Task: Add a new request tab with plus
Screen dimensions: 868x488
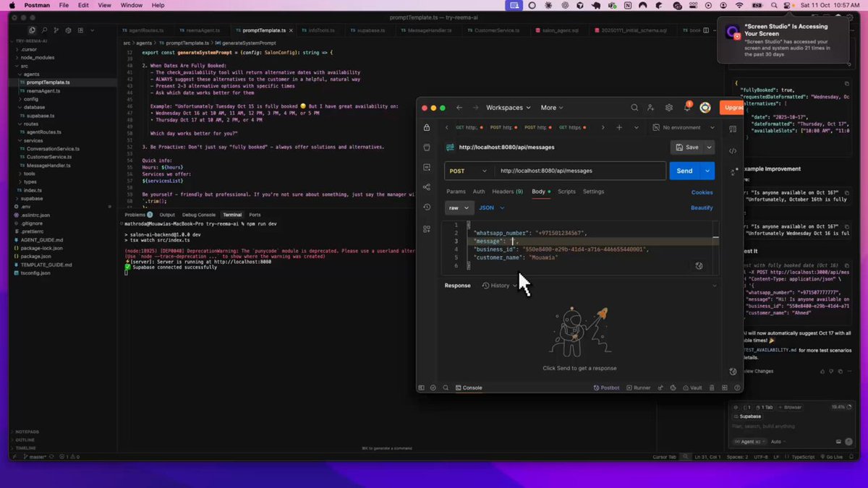Action: point(619,127)
